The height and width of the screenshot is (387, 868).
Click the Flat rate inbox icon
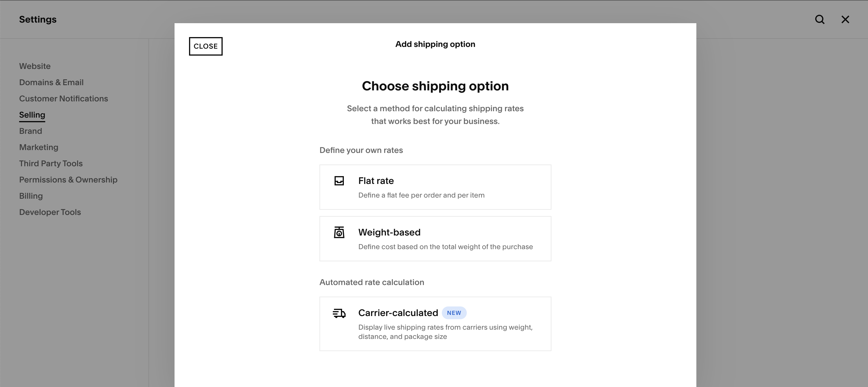(x=339, y=181)
